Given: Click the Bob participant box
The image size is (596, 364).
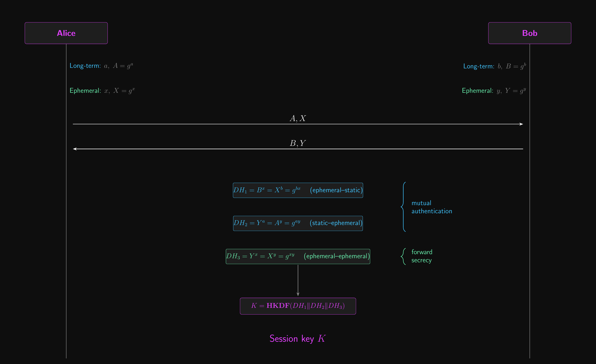Looking at the screenshot, I should click(529, 33).
